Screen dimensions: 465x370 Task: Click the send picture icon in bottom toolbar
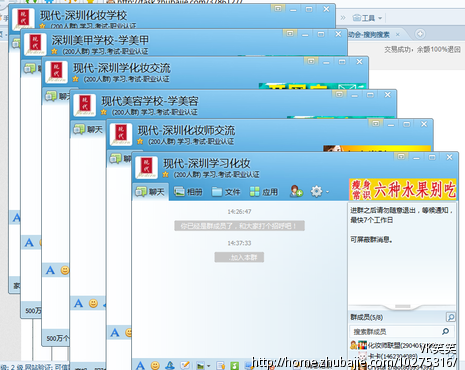[200, 366]
